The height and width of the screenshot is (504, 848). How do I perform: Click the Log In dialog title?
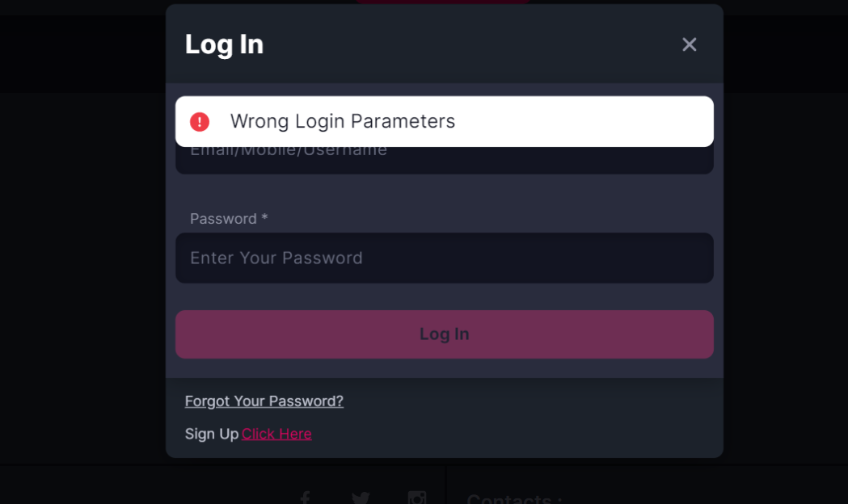coord(224,44)
